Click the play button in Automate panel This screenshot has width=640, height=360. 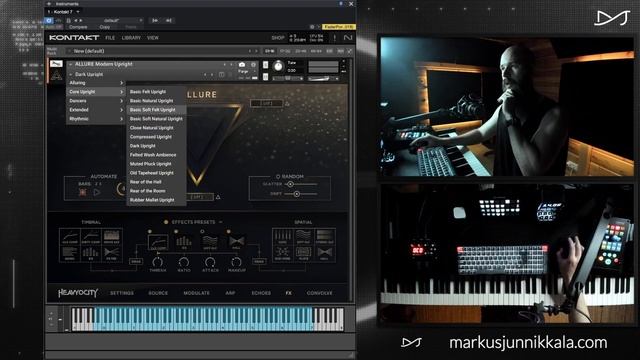click(x=97, y=192)
